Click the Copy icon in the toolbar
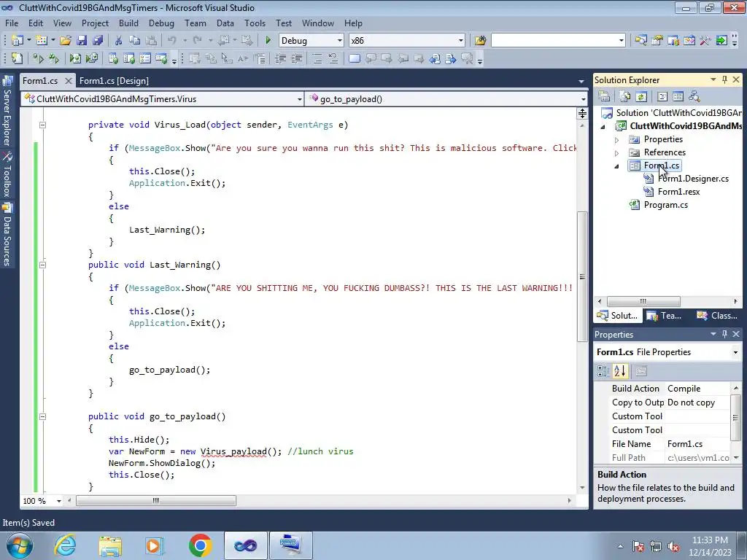Image resolution: width=747 pixels, height=560 pixels. point(135,41)
